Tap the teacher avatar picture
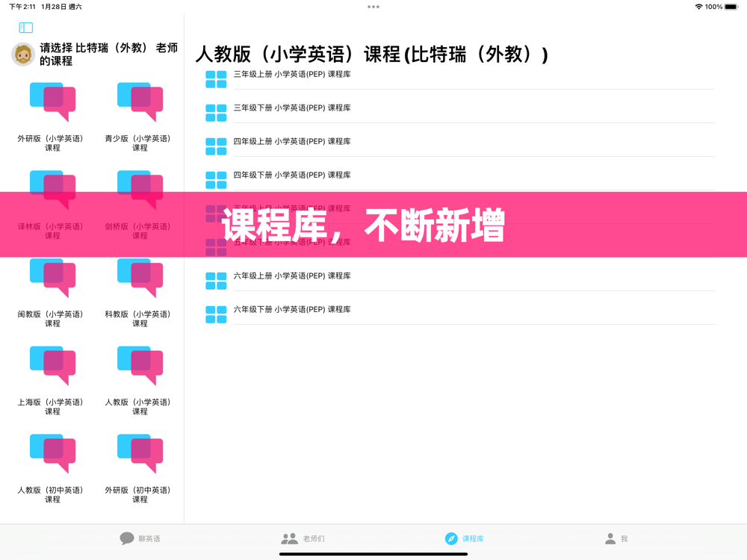 coord(23,55)
